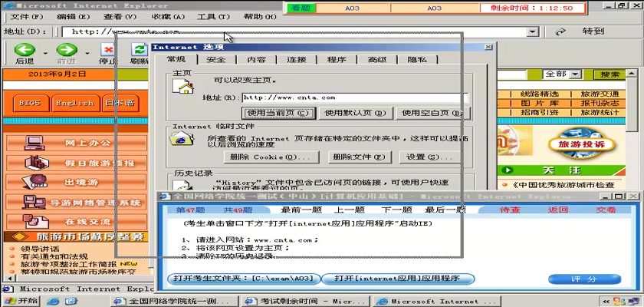Click the 开始 Start button
Image resolution: width=644 pixels, height=307 pixels.
tap(21, 301)
